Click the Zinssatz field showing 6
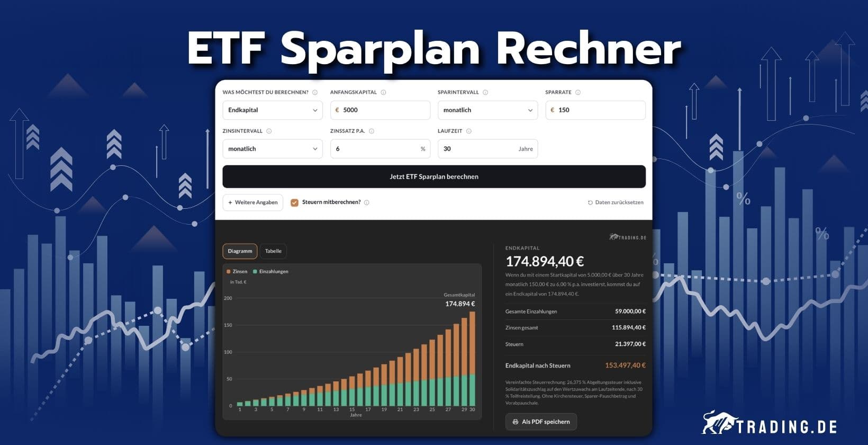The image size is (868, 445). [x=380, y=149]
